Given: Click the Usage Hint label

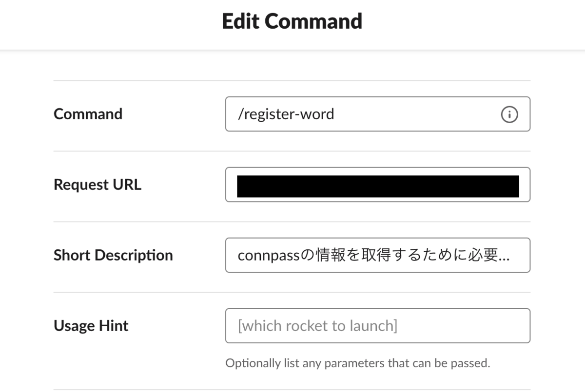Looking at the screenshot, I should [x=91, y=326].
